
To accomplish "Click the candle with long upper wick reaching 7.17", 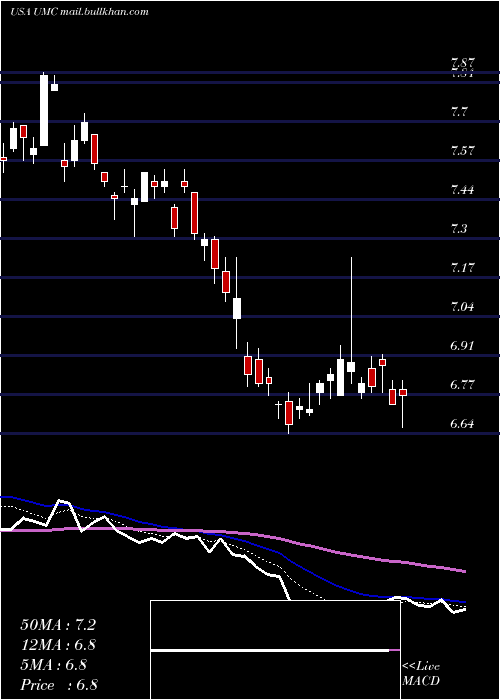I will [351, 367].
